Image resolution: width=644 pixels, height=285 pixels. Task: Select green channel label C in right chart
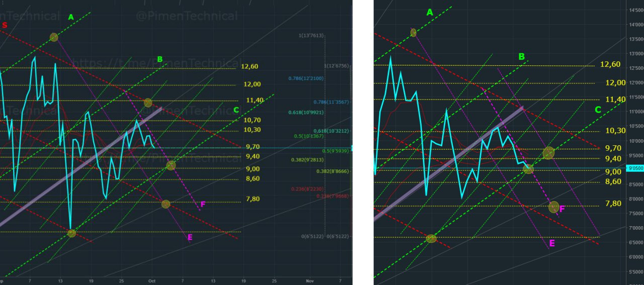pyautogui.click(x=598, y=110)
